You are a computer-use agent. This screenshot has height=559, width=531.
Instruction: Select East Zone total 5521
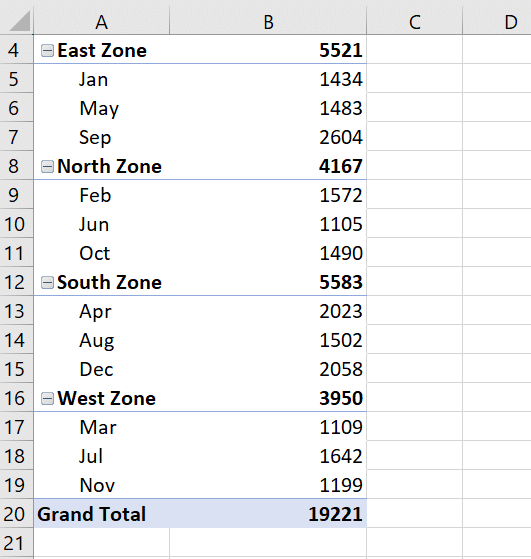[268, 50]
